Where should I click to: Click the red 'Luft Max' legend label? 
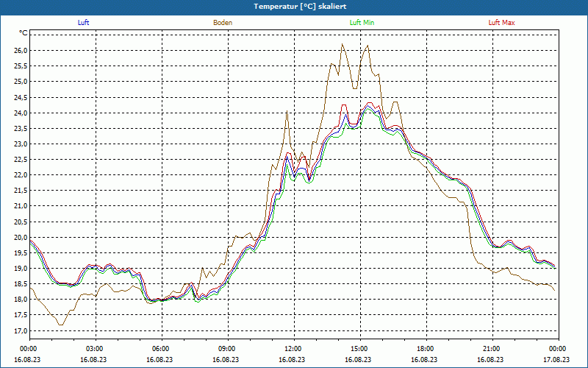pos(501,23)
